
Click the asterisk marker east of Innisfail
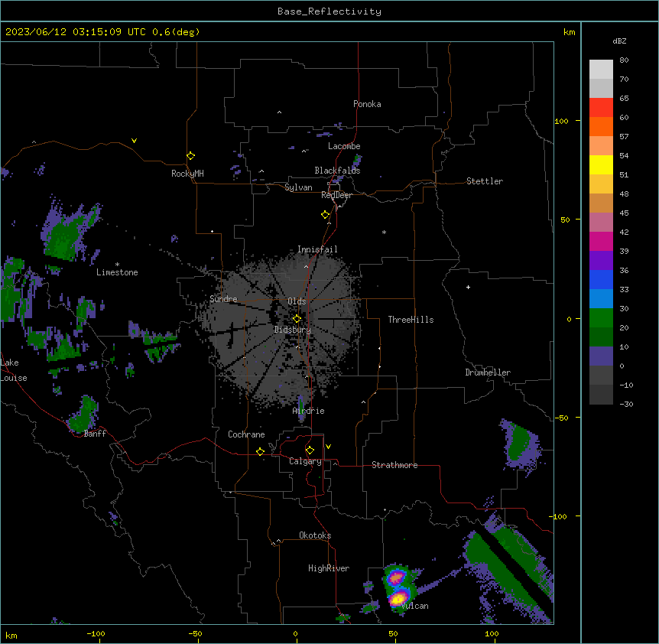384,232
